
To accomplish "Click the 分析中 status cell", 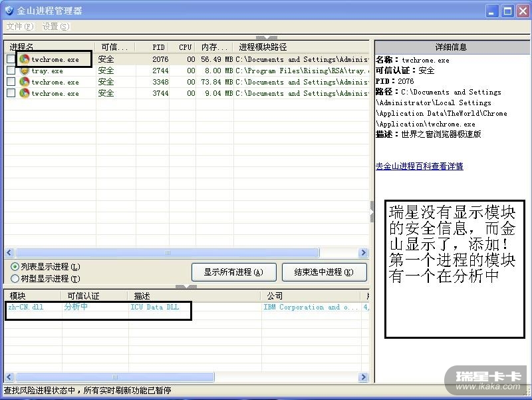I will 76,307.
